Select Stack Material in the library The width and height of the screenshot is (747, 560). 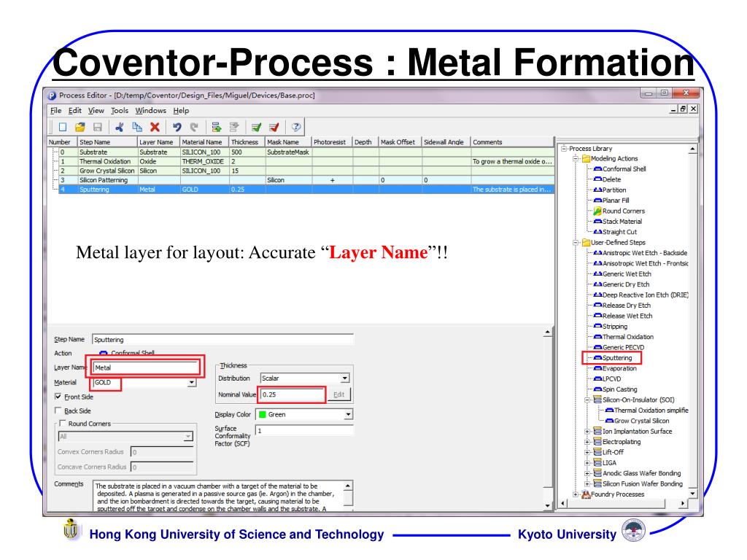(x=622, y=222)
